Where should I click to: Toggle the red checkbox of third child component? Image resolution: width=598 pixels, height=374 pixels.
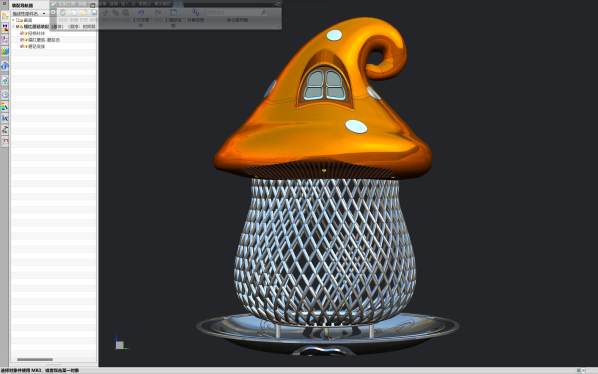22,46
